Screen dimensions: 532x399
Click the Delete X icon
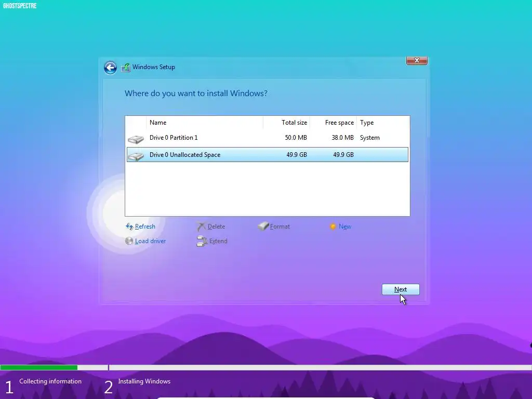point(201,227)
